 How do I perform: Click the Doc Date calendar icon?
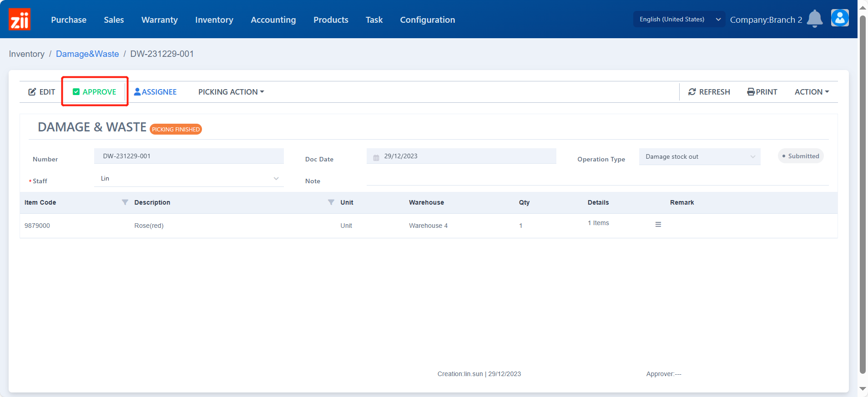pos(376,158)
